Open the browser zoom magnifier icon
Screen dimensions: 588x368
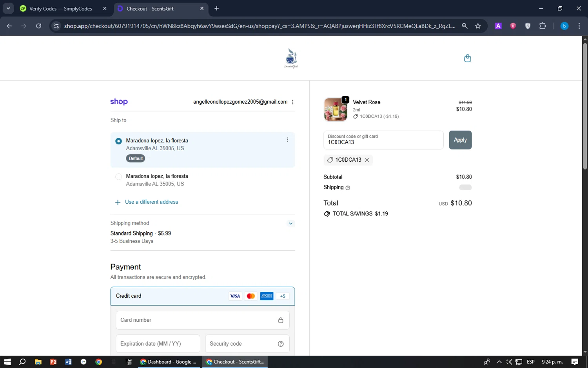[x=465, y=26]
